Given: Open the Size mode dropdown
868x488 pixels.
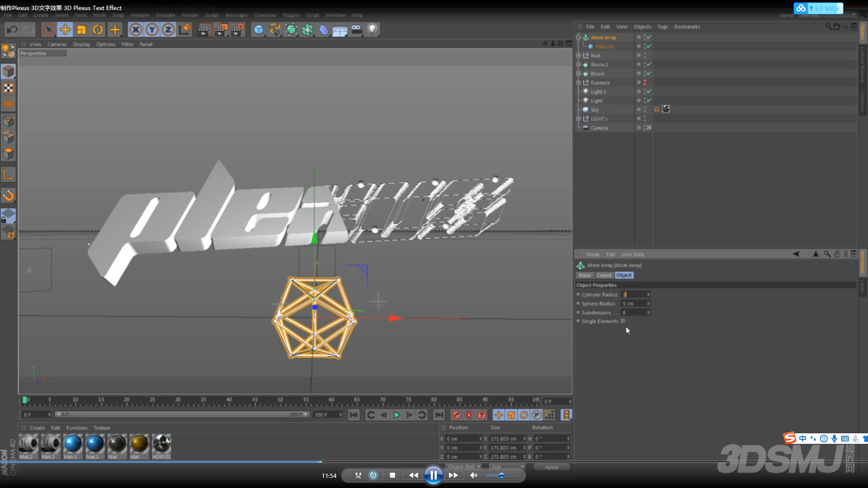Looking at the screenshot, I should coord(507,466).
